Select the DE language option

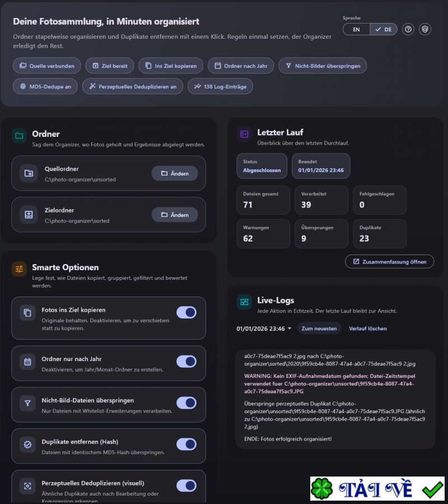tap(384, 29)
